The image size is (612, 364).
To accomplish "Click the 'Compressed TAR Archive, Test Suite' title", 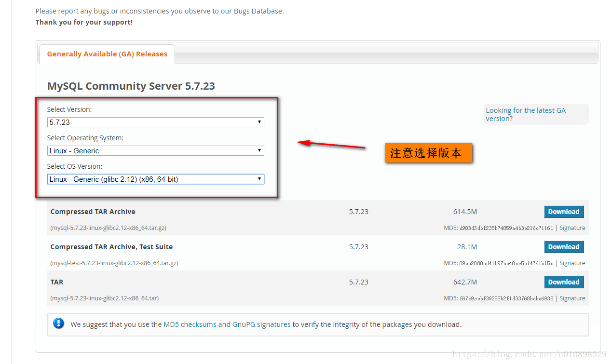I will tap(111, 247).
